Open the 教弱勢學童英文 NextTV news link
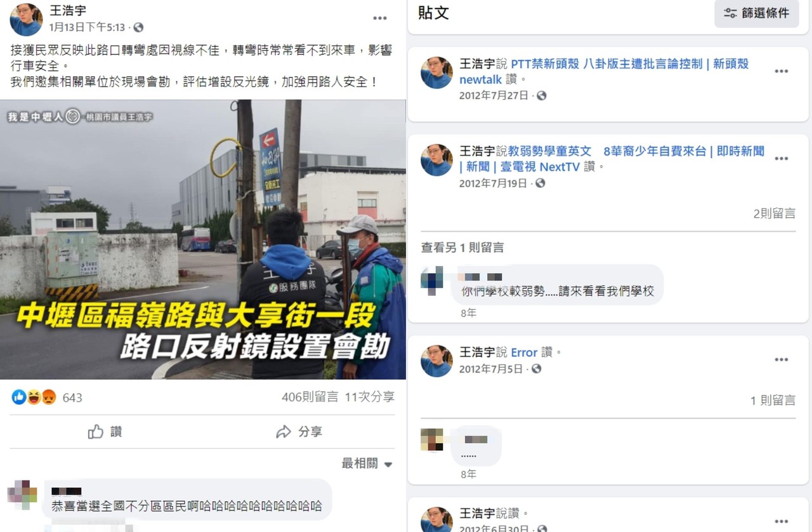 coord(612,159)
